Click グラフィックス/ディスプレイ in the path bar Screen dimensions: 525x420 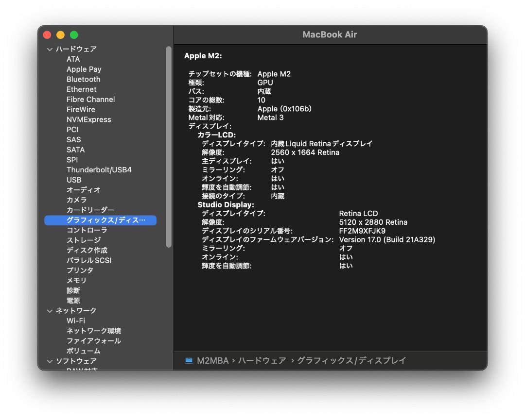point(351,360)
